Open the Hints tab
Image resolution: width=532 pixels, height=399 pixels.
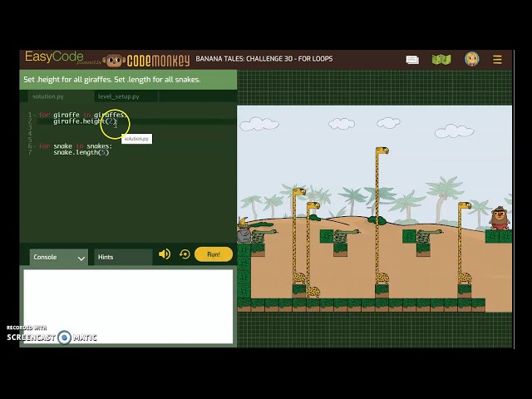click(123, 257)
